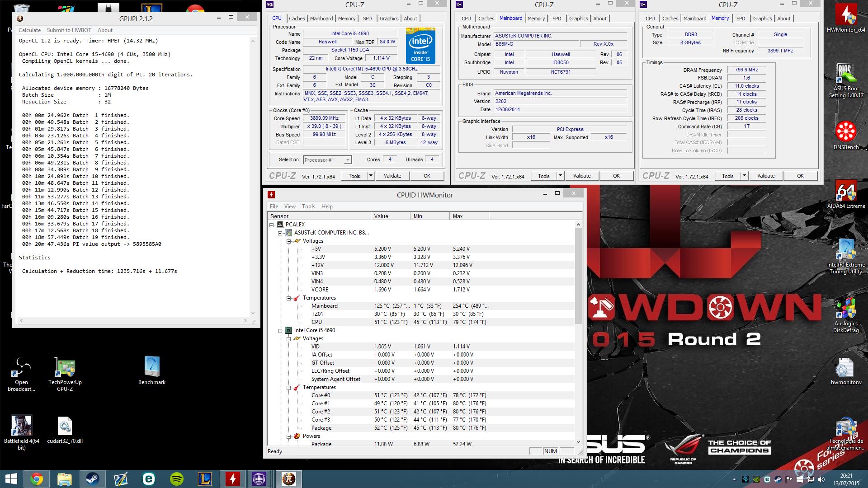Image resolution: width=868 pixels, height=488 pixels.
Task: Open Internet Explorer from taskbar
Action: coord(149,479)
